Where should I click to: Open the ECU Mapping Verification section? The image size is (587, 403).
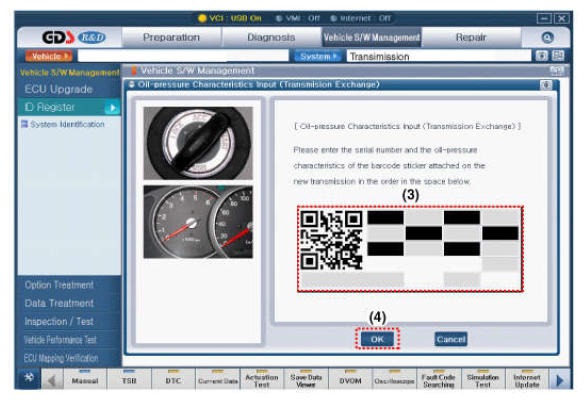(x=69, y=358)
